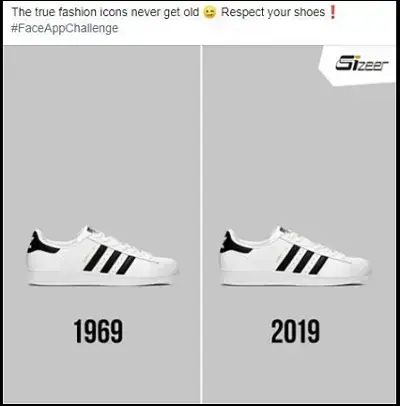Image resolution: width=400 pixels, height=406 pixels.
Task: Select the 1969 sneaker image
Action: [102, 256]
